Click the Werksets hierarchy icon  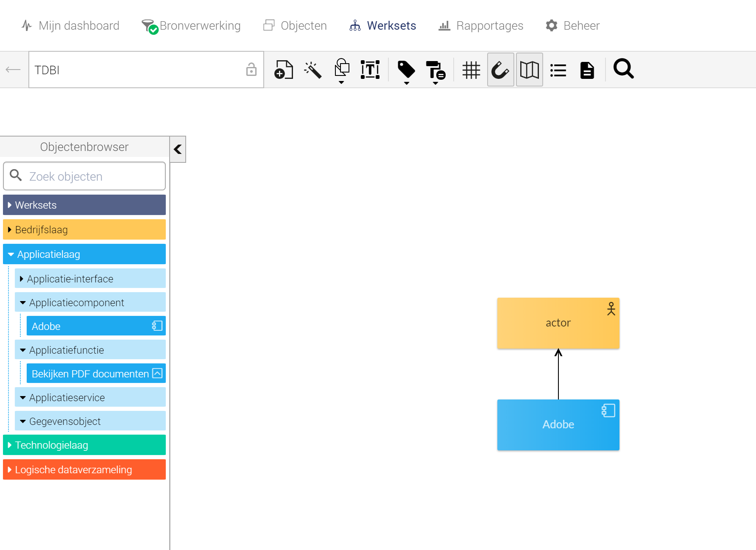[x=355, y=25]
